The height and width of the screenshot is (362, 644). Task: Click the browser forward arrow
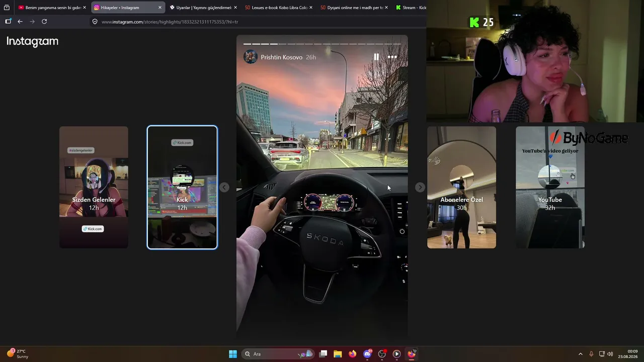[x=32, y=22]
